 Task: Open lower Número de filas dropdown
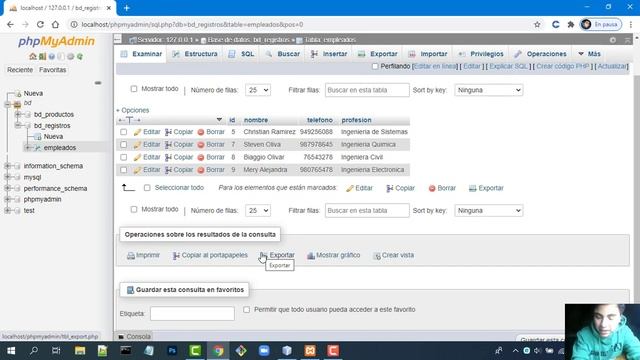pos(258,211)
